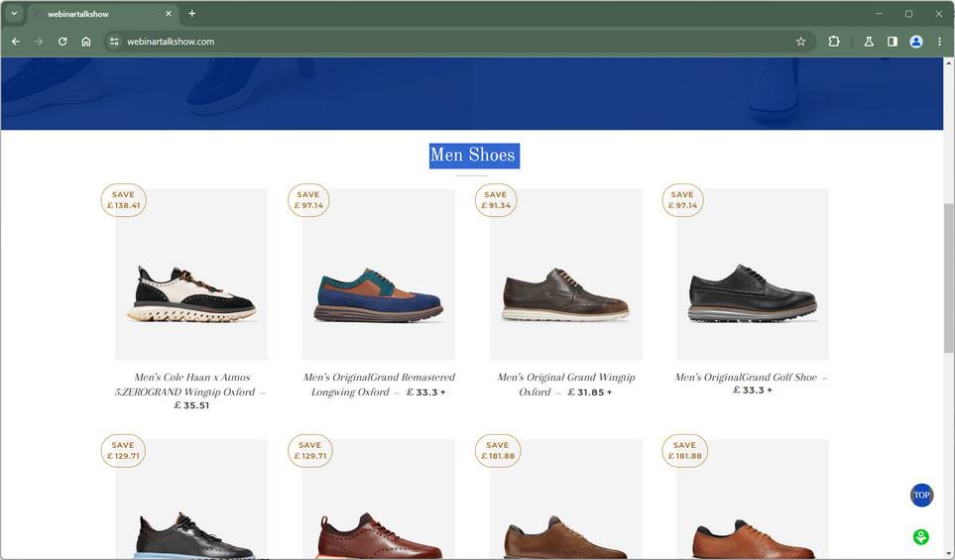Open a new browser tab
This screenshot has width=955, height=560.
191,14
